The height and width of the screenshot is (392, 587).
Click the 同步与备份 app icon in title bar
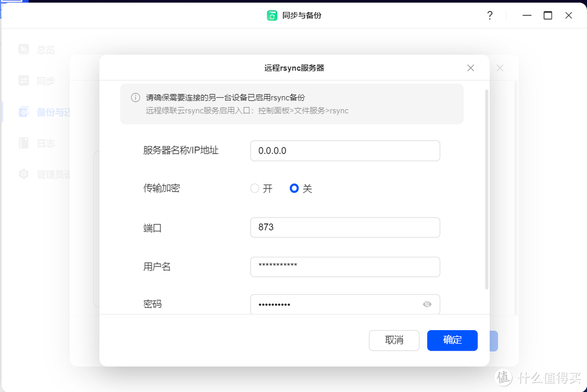click(x=272, y=15)
